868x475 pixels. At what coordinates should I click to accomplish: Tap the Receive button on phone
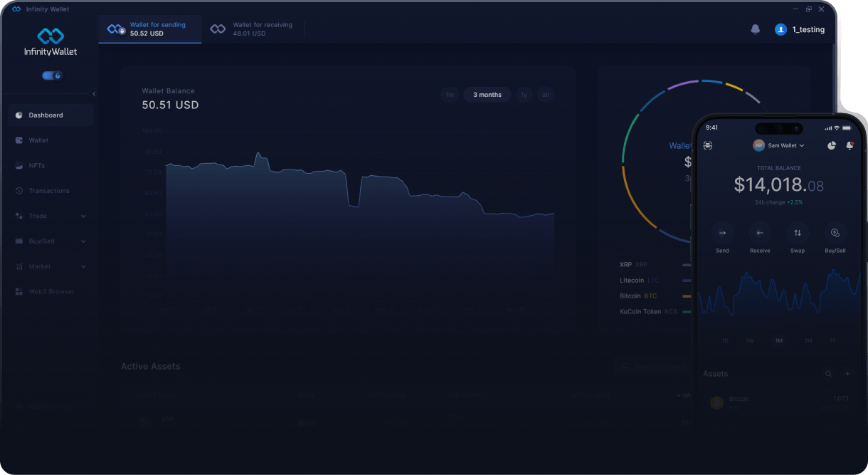760,238
